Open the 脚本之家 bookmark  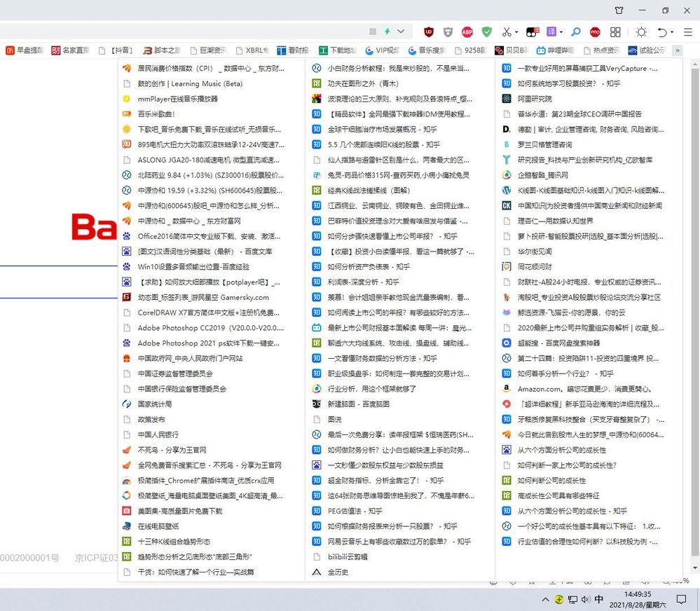[x=162, y=50]
